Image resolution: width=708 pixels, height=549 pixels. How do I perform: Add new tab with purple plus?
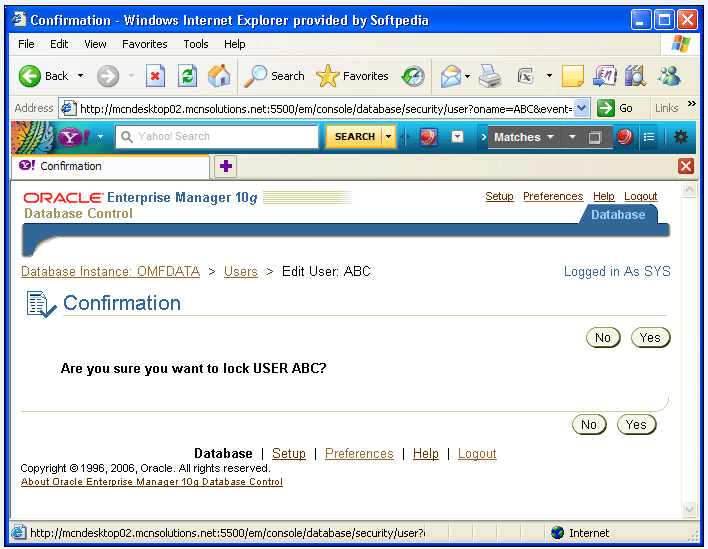click(226, 167)
